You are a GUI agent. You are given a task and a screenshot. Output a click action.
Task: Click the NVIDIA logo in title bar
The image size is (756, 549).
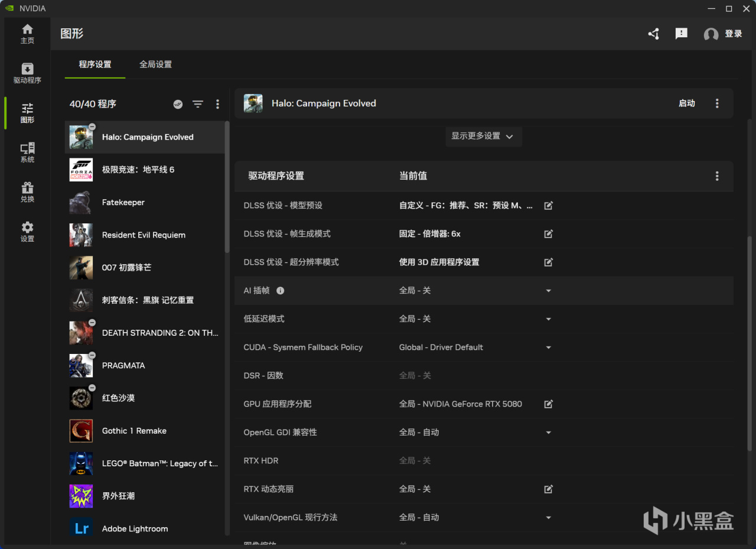click(9, 8)
